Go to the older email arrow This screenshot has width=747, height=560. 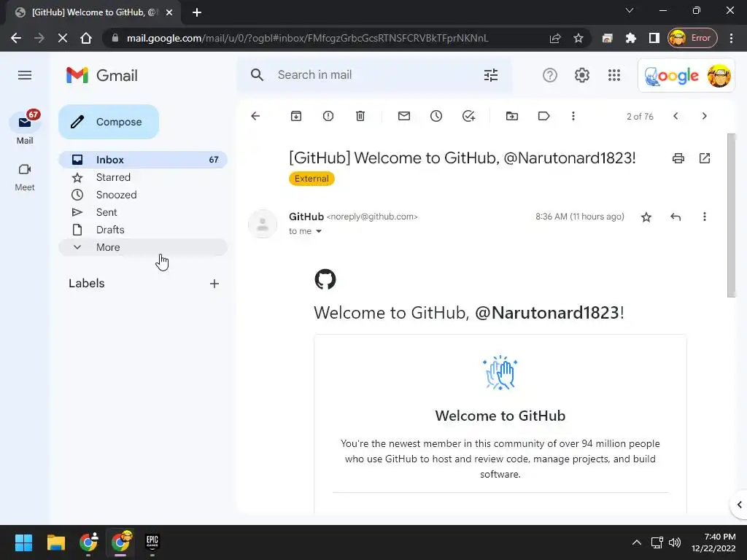click(x=704, y=116)
